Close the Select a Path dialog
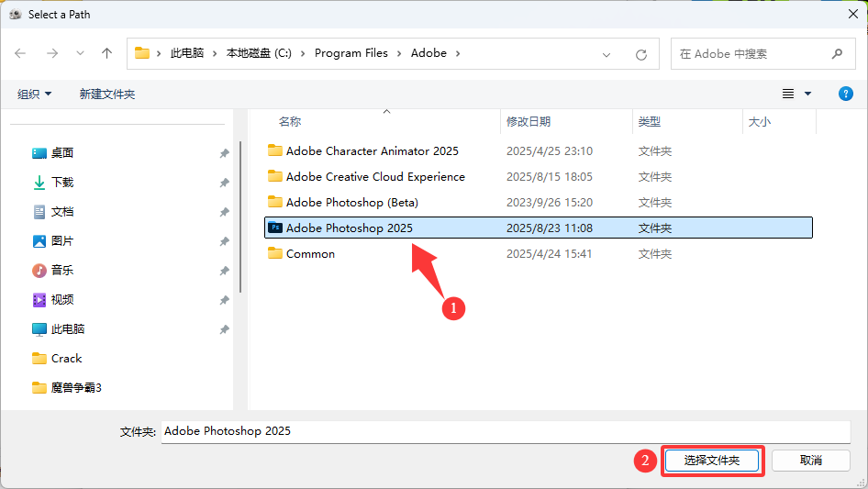 [x=853, y=14]
